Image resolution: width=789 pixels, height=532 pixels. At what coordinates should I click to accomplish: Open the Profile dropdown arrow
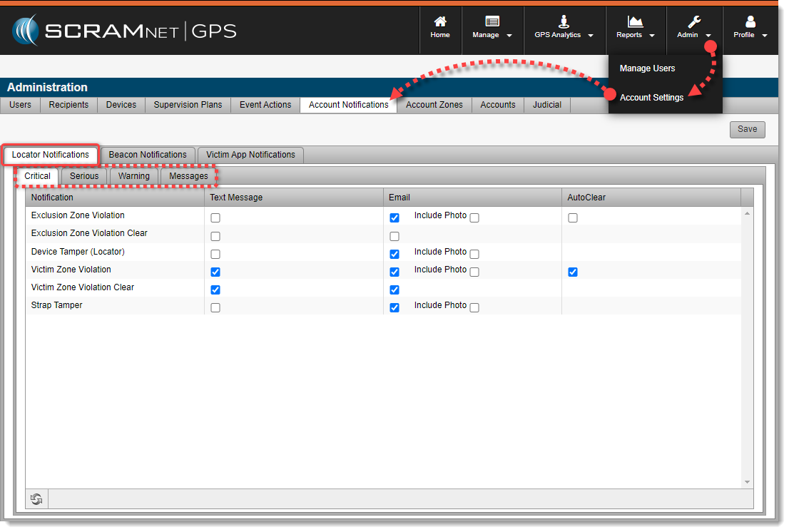[x=765, y=36]
